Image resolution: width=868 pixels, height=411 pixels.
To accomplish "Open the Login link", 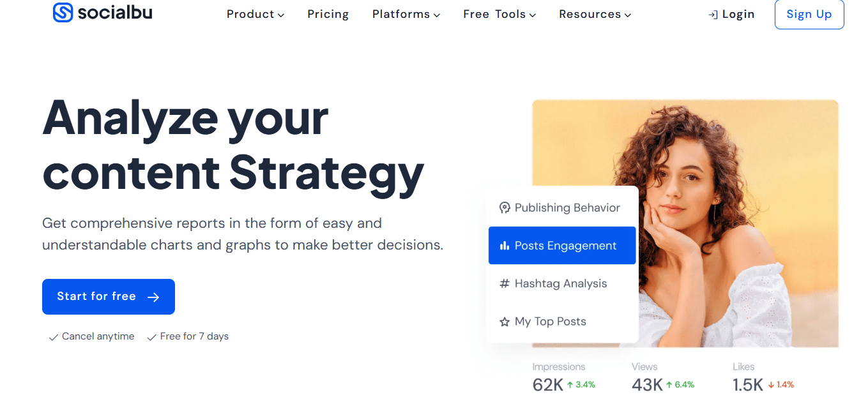I will pyautogui.click(x=738, y=14).
